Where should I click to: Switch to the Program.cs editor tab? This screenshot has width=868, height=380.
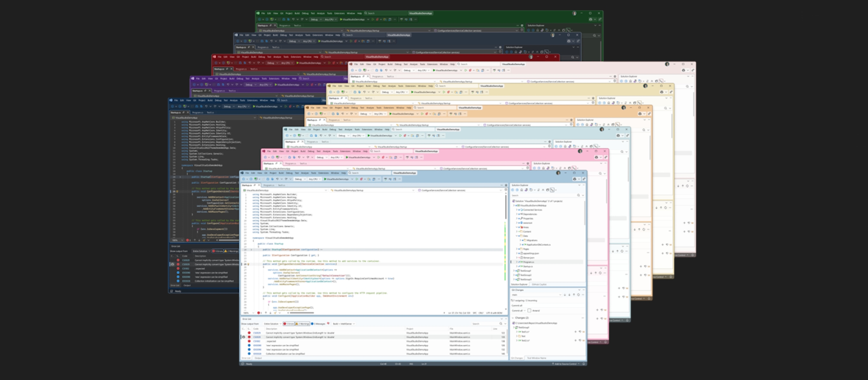(x=269, y=185)
